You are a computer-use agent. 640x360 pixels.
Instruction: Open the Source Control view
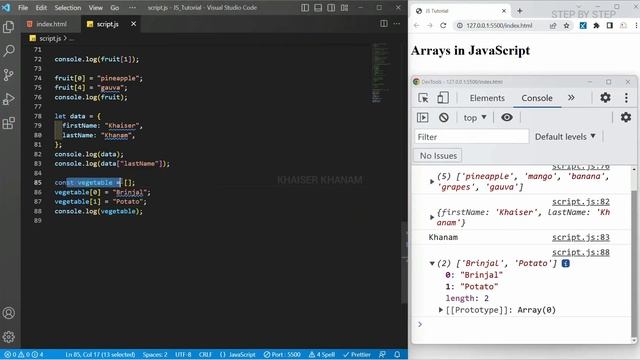(9, 75)
